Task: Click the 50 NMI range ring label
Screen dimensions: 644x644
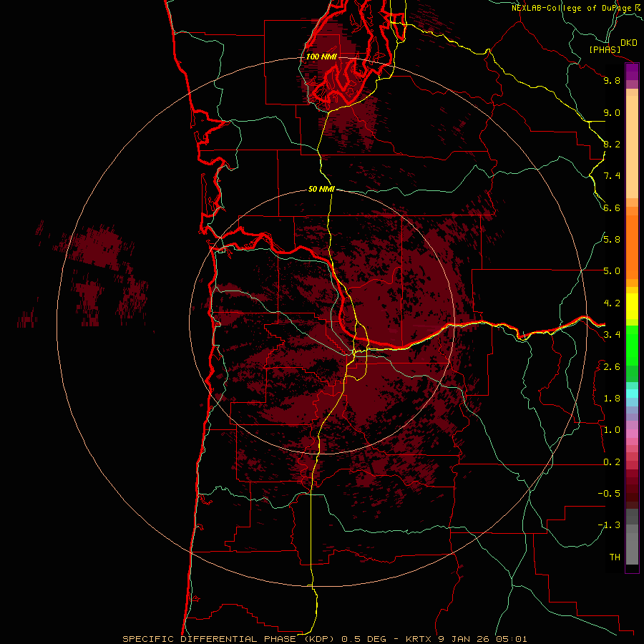Action: coord(321,189)
